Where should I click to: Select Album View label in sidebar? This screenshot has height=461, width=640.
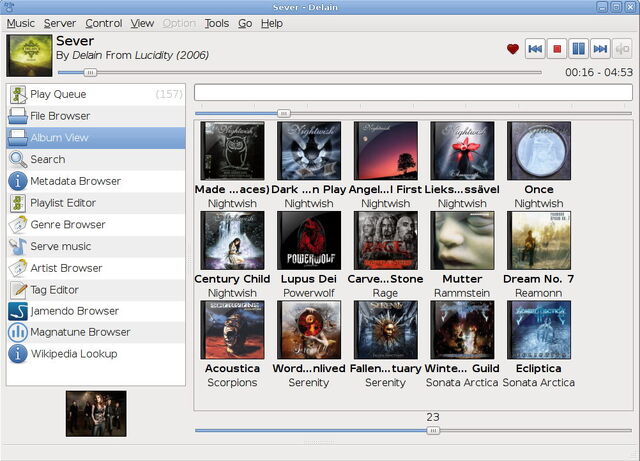pyautogui.click(x=59, y=138)
